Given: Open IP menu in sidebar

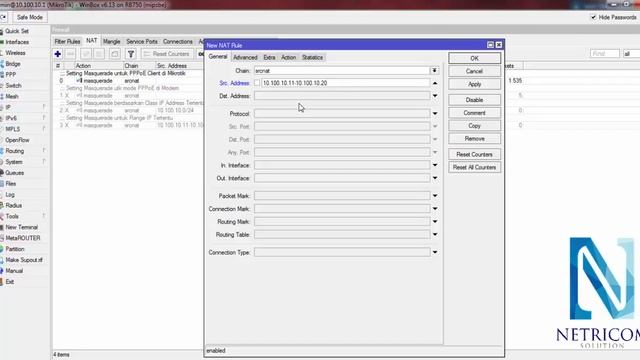Looking at the screenshot, I should pos(8,107).
